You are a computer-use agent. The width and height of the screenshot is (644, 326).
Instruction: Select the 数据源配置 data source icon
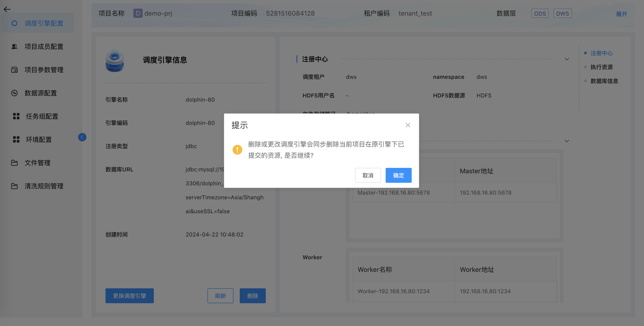click(14, 93)
